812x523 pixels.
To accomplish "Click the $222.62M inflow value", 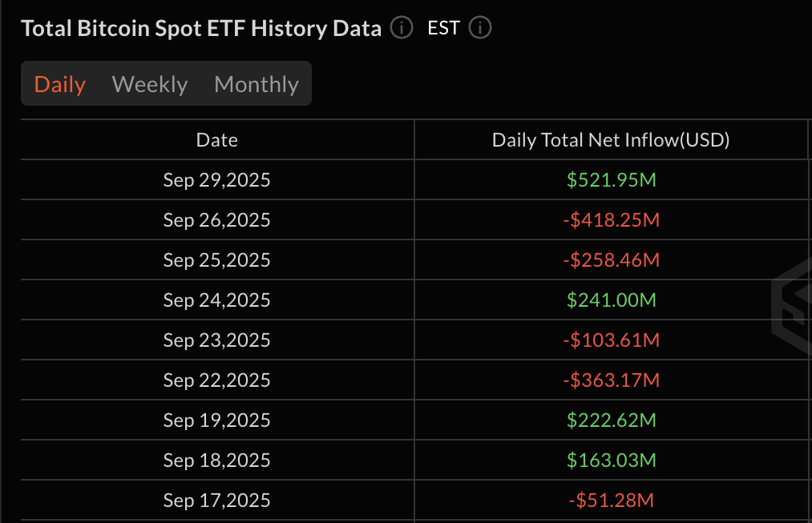I will (x=611, y=420).
